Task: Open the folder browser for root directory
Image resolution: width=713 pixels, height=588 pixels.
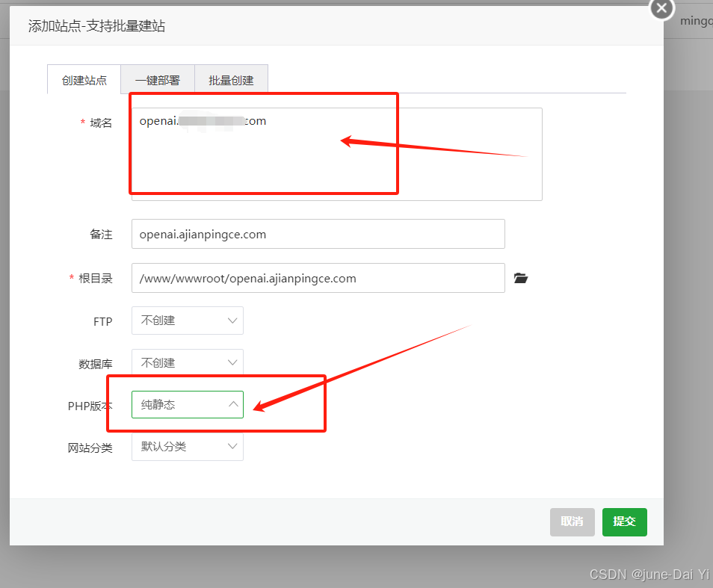Action: (x=521, y=278)
